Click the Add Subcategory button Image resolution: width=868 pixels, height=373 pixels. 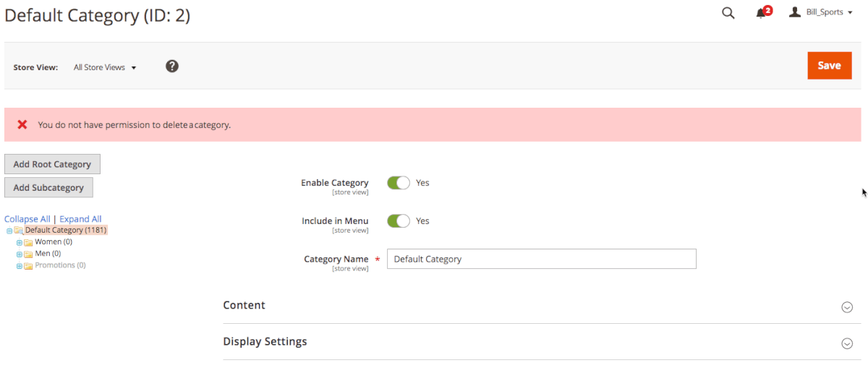pyautogui.click(x=48, y=187)
